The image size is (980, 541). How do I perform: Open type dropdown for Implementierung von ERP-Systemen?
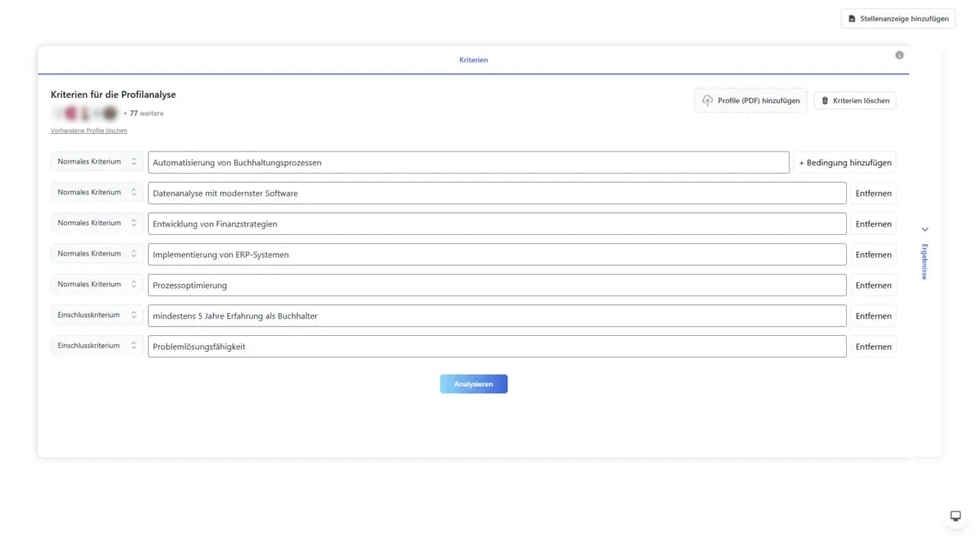(x=96, y=253)
